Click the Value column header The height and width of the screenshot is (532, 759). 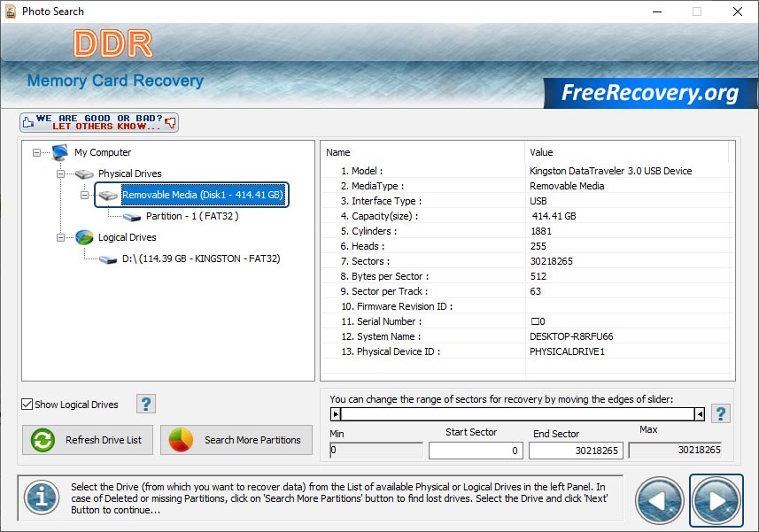tap(541, 152)
